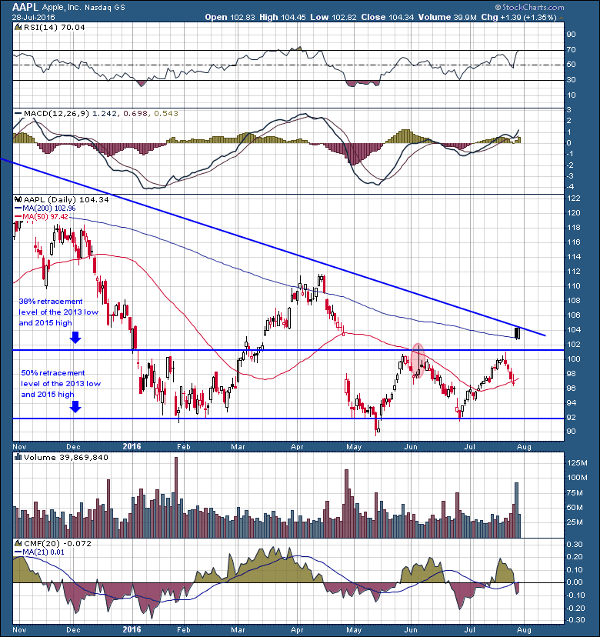Click the Volume panel legend icon

click(x=17, y=457)
